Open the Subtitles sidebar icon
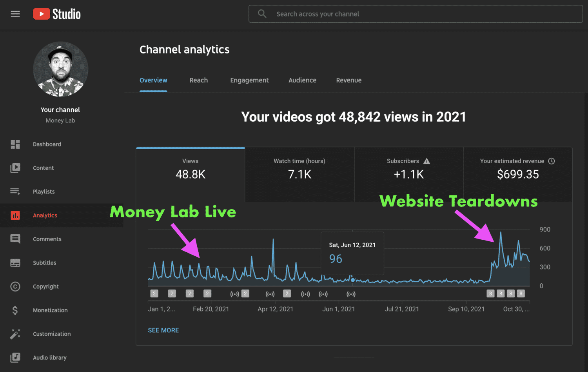Viewport: 588px width, 372px height. click(15, 263)
